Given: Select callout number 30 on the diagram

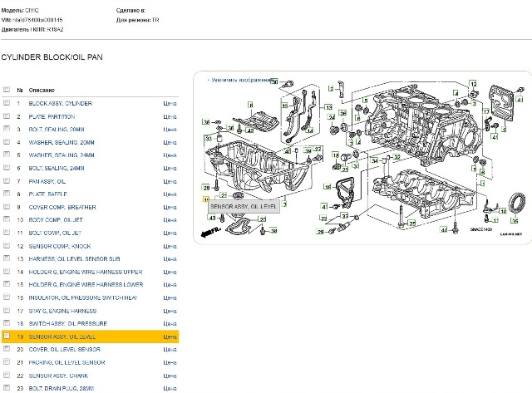Looking at the screenshot, I should coord(274,81).
